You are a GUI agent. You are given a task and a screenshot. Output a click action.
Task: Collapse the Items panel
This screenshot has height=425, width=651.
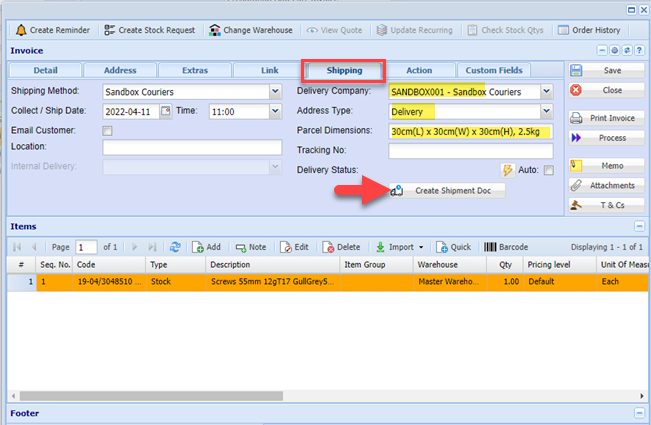point(639,227)
